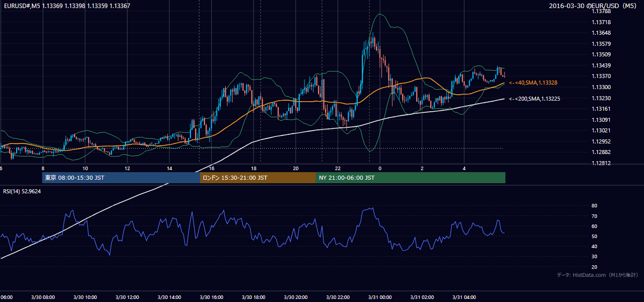Click the bottom date label 3/30 20:00
The height and width of the screenshot is (302, 644).
(x=296, y=297)
